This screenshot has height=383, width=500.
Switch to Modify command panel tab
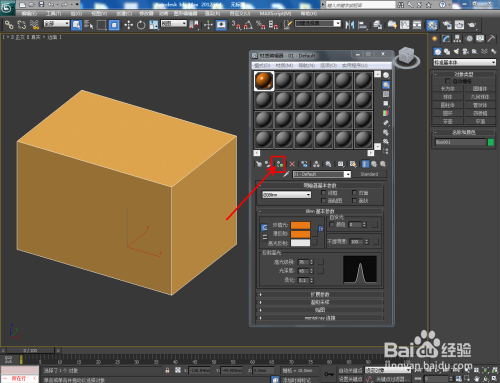tap(446, 39)
